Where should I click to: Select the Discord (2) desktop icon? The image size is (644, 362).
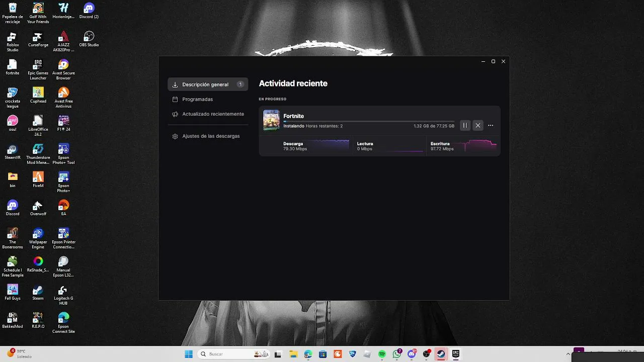coord(89,11)
